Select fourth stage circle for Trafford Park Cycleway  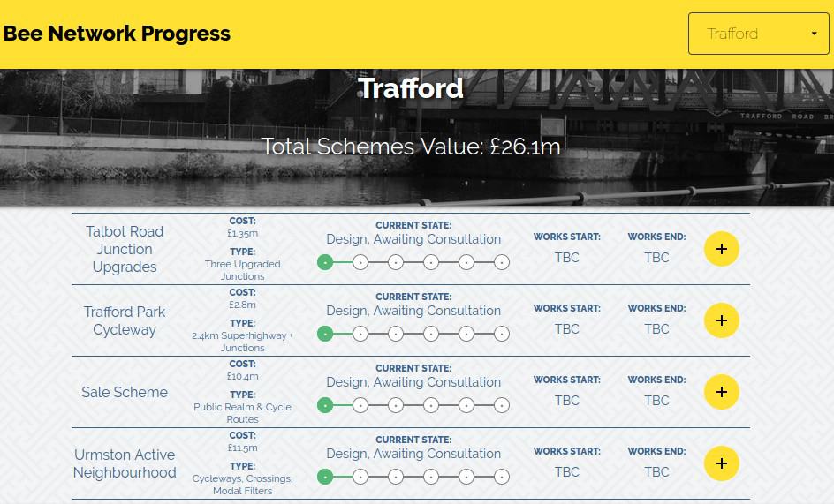coord(431,334)
